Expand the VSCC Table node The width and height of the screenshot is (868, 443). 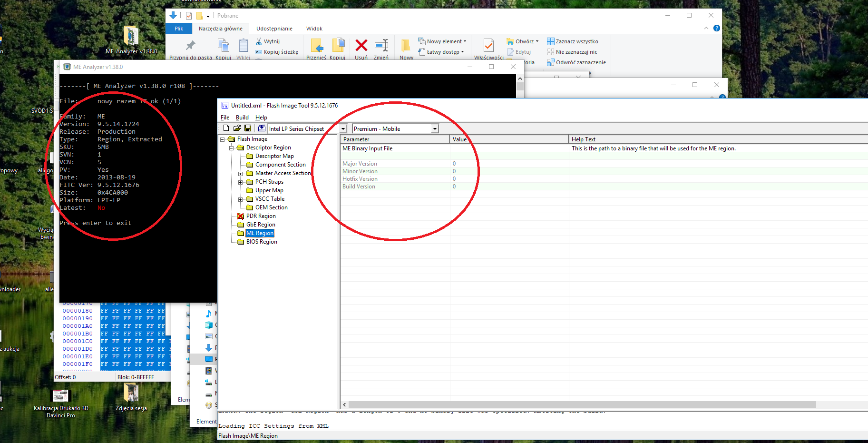tap(241, 199)
